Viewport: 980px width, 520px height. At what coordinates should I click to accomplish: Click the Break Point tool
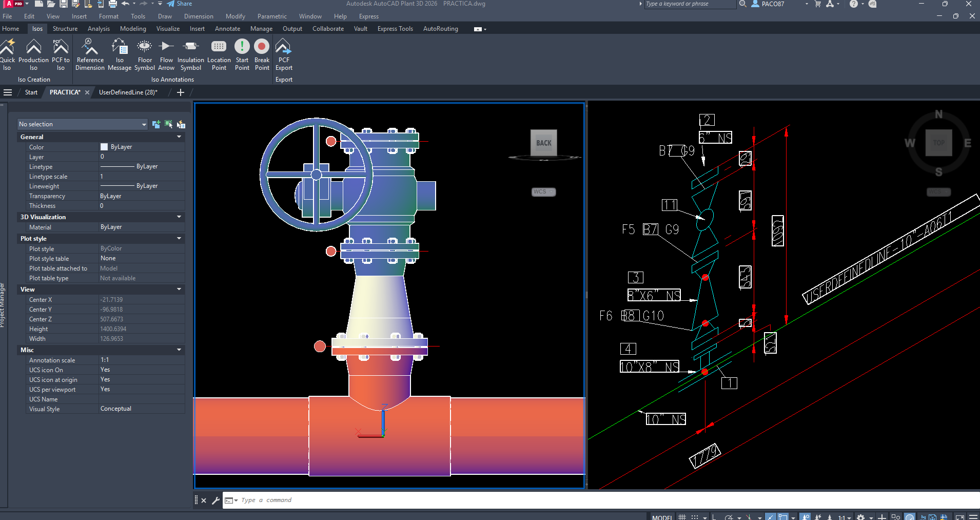pyautogui.click(x=262, y=54)
